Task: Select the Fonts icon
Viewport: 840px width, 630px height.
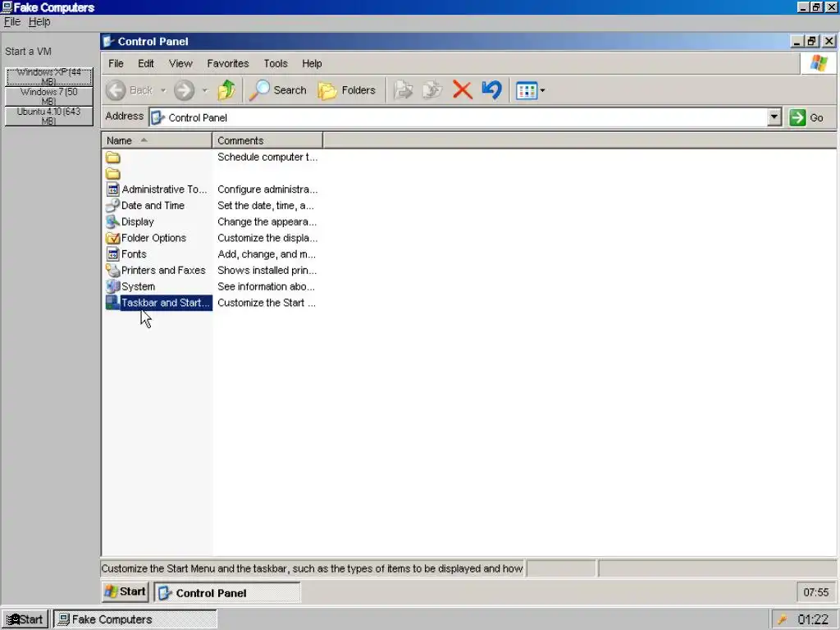Action: [x=112, y=254]
